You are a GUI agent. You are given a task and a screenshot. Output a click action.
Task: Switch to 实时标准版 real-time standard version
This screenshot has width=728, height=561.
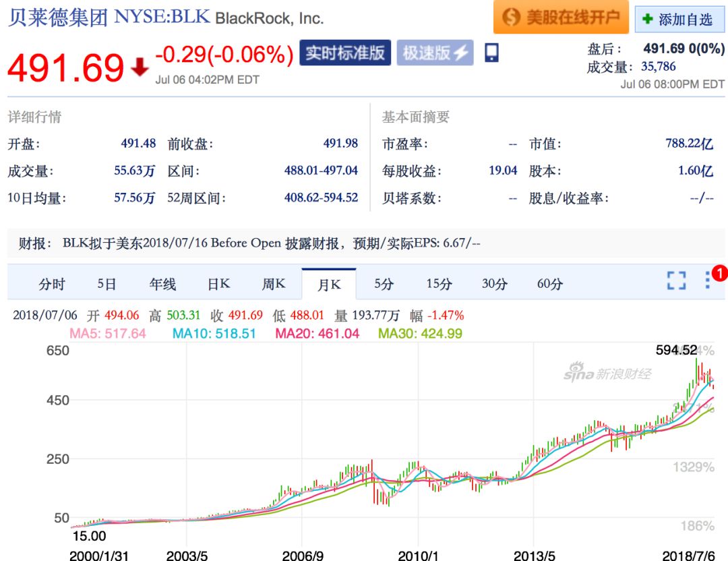pyautogui.click(x=344, y=53)
